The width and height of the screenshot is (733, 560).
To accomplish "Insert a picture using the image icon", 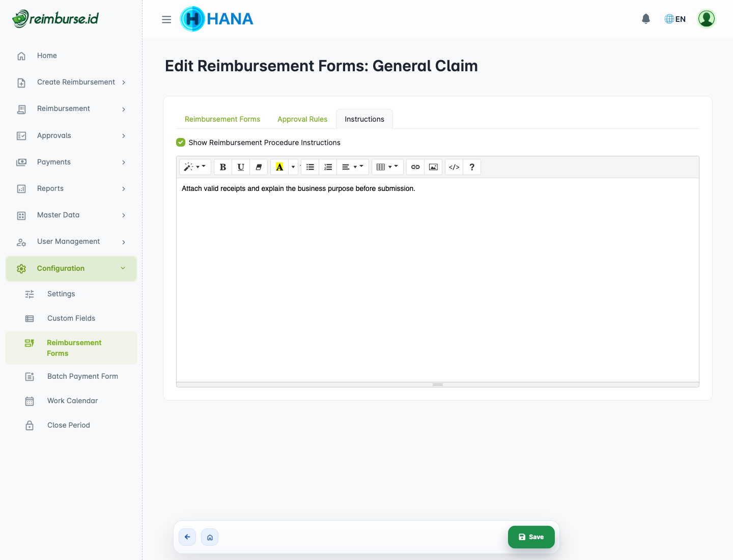I will (433, 167).
